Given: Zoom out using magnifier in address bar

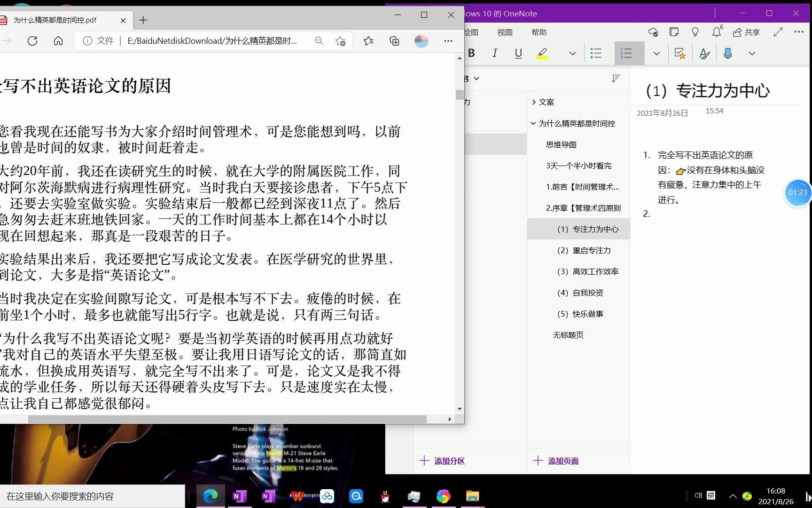Looking at the screenshot, I should (319, 41).
